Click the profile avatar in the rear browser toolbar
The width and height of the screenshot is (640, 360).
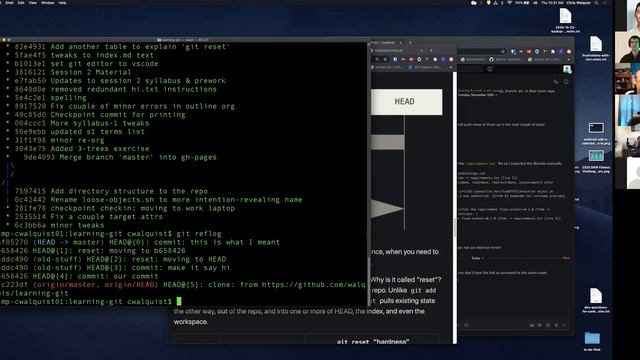click(x=569, y=51)
